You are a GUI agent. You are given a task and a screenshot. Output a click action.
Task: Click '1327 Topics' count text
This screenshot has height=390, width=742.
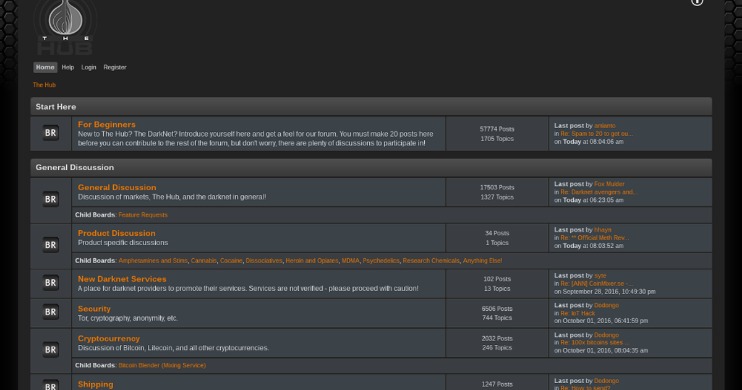pyautogui.click(x=497, y=197)
